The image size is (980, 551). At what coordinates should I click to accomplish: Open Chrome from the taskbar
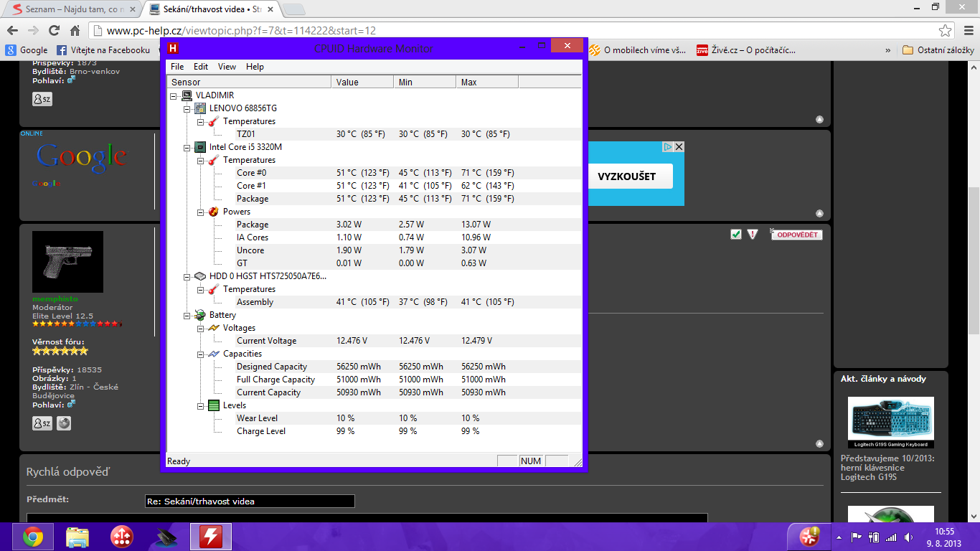[x=32, y=537]
